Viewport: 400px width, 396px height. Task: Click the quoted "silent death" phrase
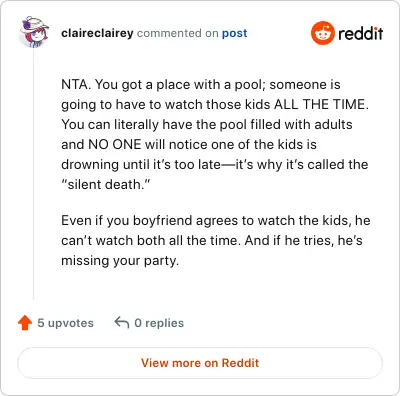pos(106,184)
